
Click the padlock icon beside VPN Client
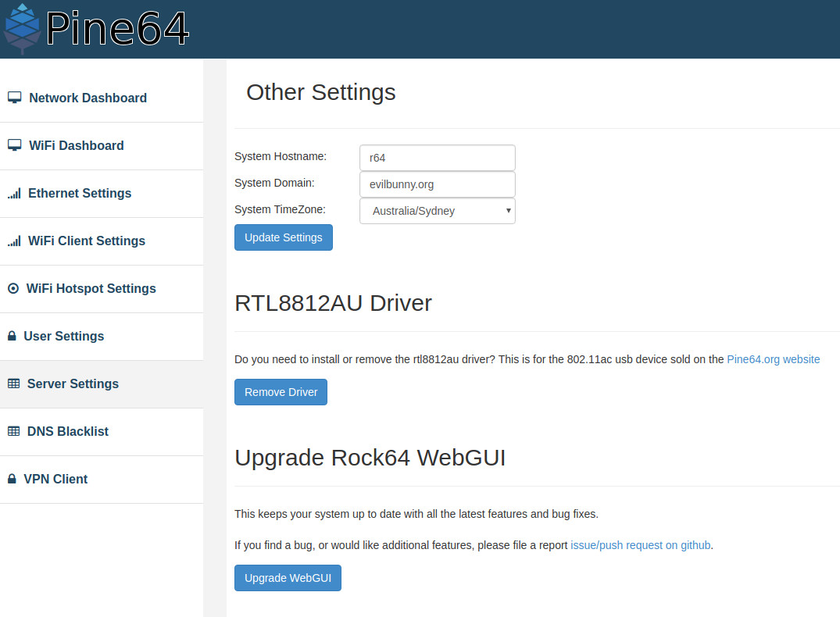[x=12, y=479]
